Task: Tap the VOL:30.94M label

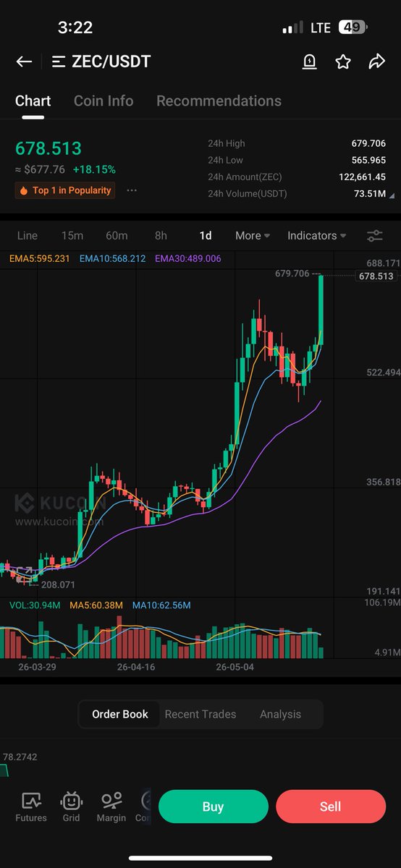Action: point(35,605)
